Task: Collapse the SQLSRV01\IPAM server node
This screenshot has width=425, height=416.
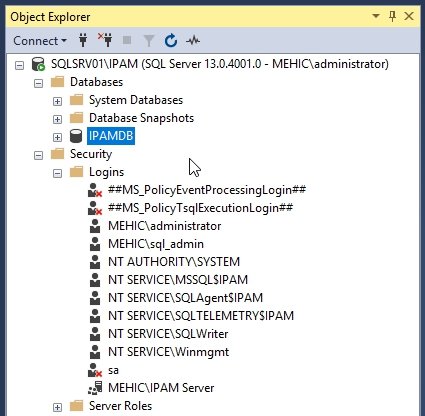Action: [20, 65]
